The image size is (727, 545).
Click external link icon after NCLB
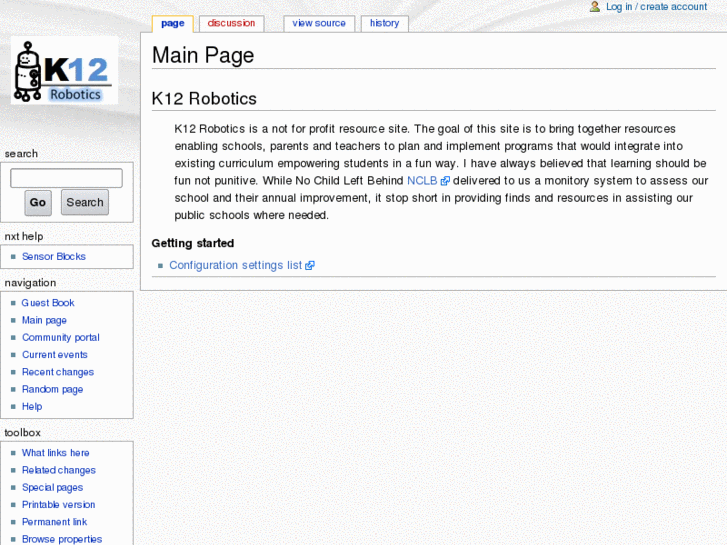click(x=445, y=181)
